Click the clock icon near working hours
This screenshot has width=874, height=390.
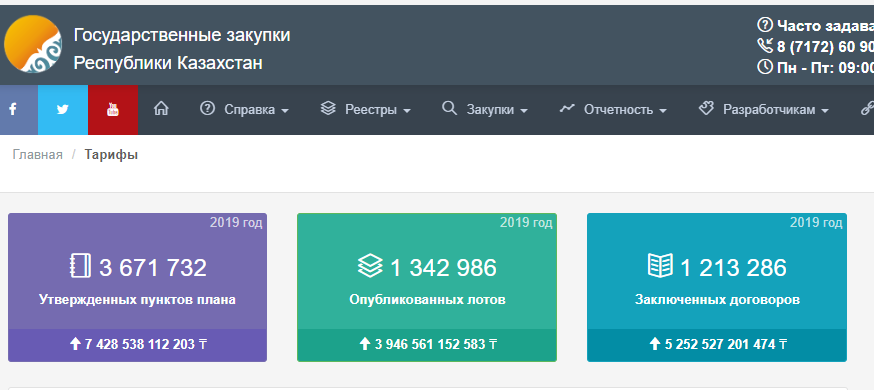[x=765, y=67]
